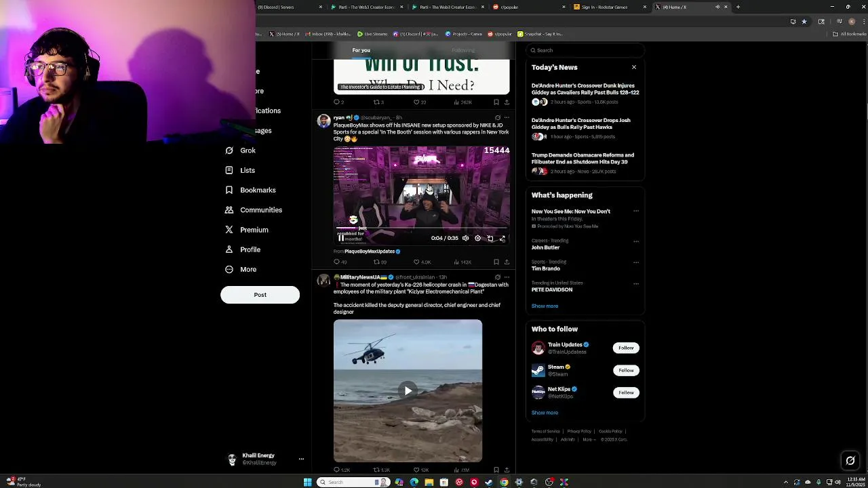The height and width of the screenshot is (488, 868).
Task: Click the Post button
Action: pyautogui.click(x=260, y=295)
